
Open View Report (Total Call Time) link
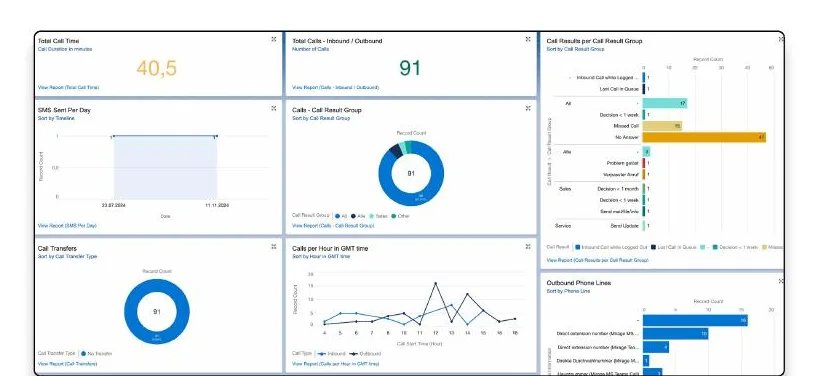pos(68,87)
